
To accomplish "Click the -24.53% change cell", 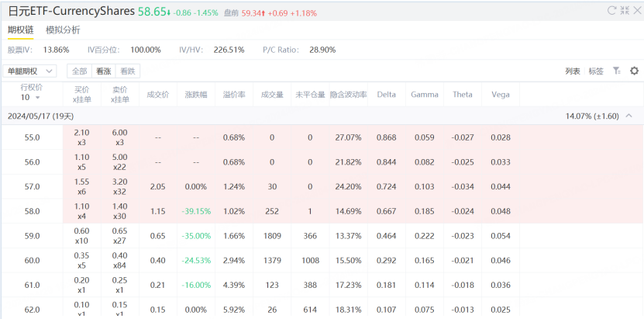I will (196, 261).
